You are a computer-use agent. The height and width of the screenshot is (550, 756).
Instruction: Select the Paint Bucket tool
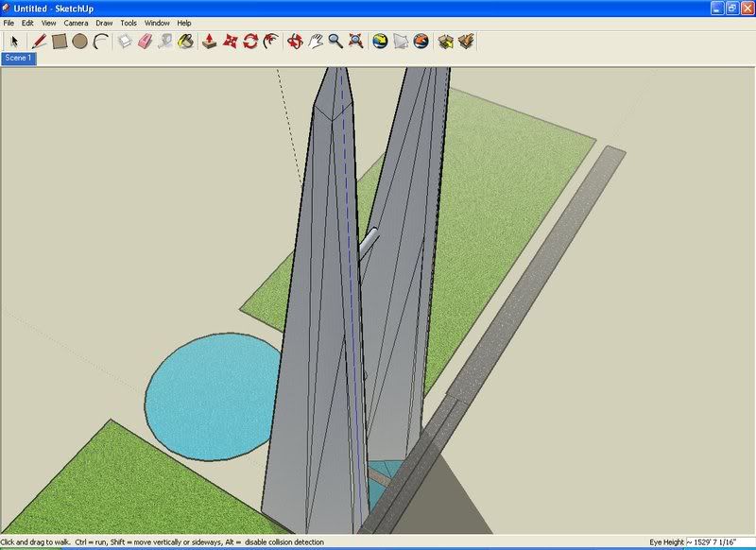(186, 41)
